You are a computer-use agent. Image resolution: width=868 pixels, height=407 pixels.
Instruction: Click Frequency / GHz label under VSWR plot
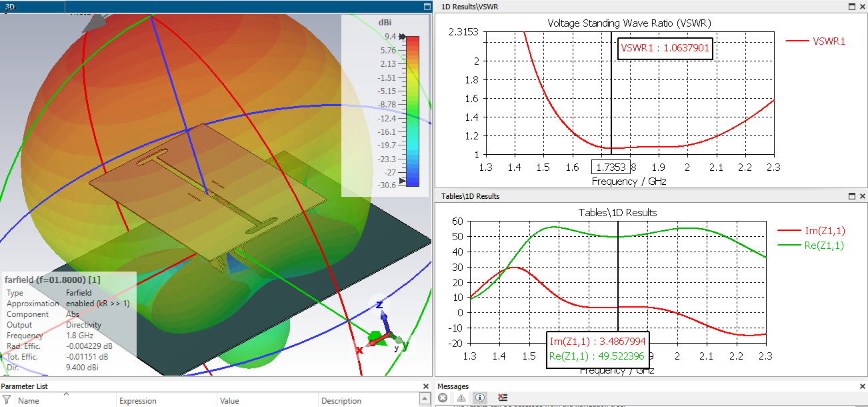tap(629, 181)
